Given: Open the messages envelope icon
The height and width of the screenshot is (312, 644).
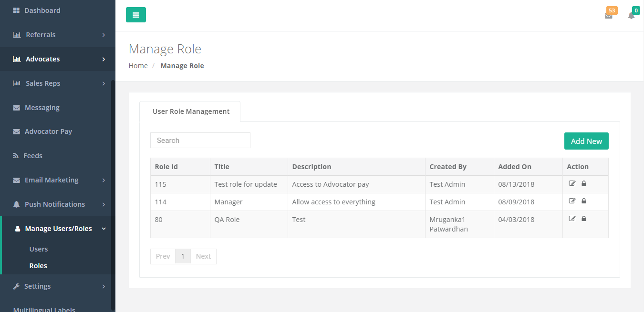Looking at the screenshot, I should coord(609,16).
